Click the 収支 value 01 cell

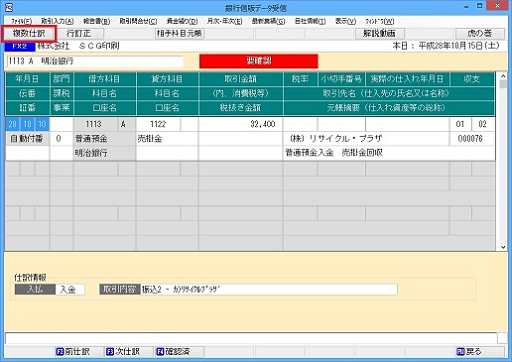coord(460,124)
